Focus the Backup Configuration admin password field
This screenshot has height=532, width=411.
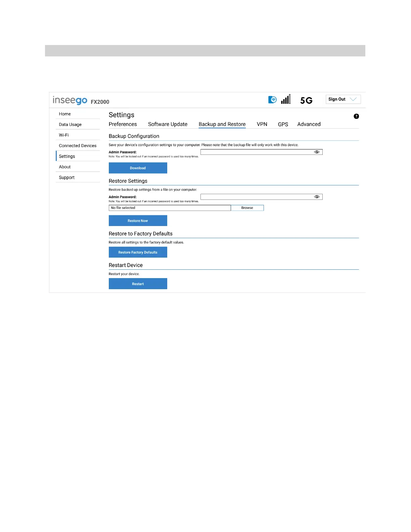tap(262, 152)
